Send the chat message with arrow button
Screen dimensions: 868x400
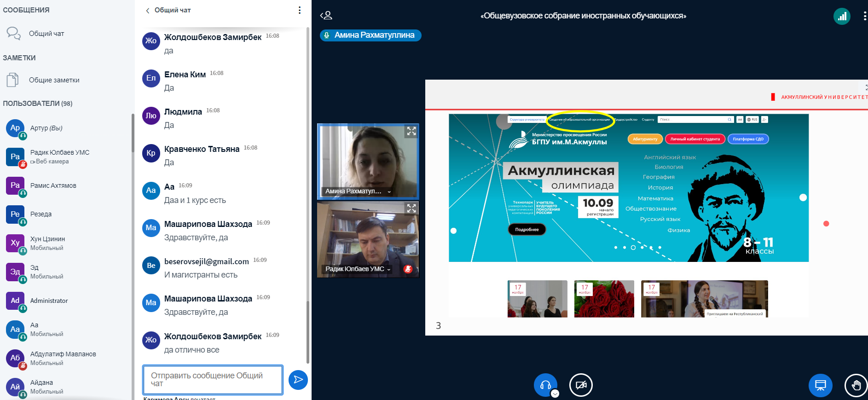coord(298,380)
